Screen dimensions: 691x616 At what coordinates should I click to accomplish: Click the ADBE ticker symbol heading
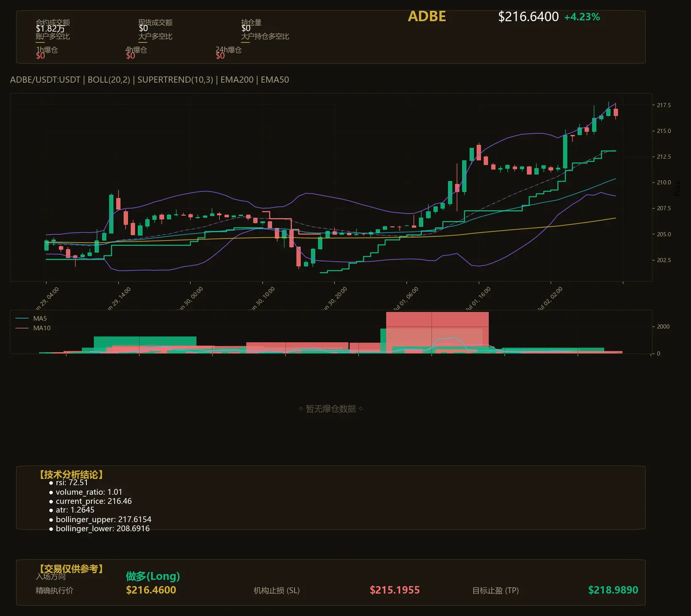(427, 16)
